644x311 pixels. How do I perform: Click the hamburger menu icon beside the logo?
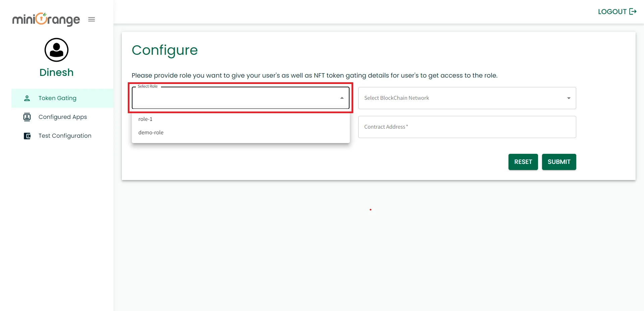[x=92, y=19]
